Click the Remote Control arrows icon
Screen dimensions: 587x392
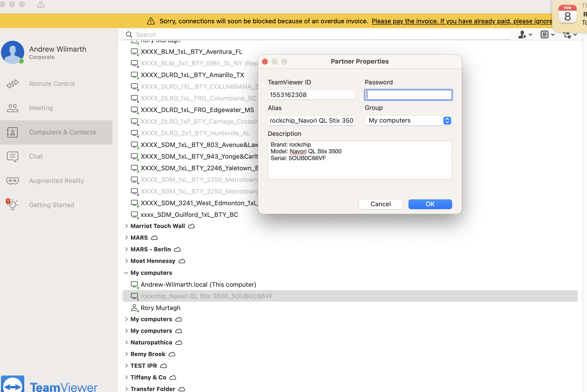click(x=13, y=84)
